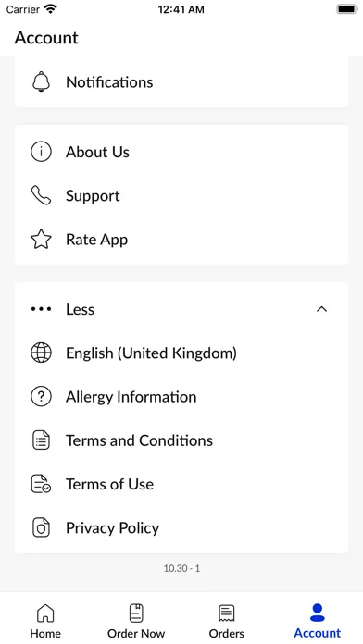Open the English (United Kingdom) language selector
Image resolution: width=363 pixels, height=644 pixels.
point(181,353)
